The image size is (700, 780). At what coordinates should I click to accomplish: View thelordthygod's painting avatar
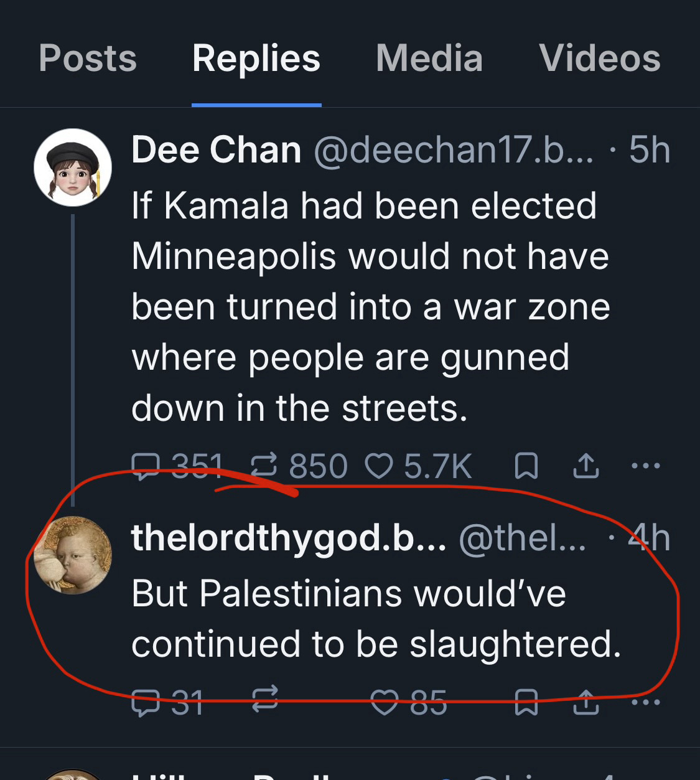[x=73, y=555]
